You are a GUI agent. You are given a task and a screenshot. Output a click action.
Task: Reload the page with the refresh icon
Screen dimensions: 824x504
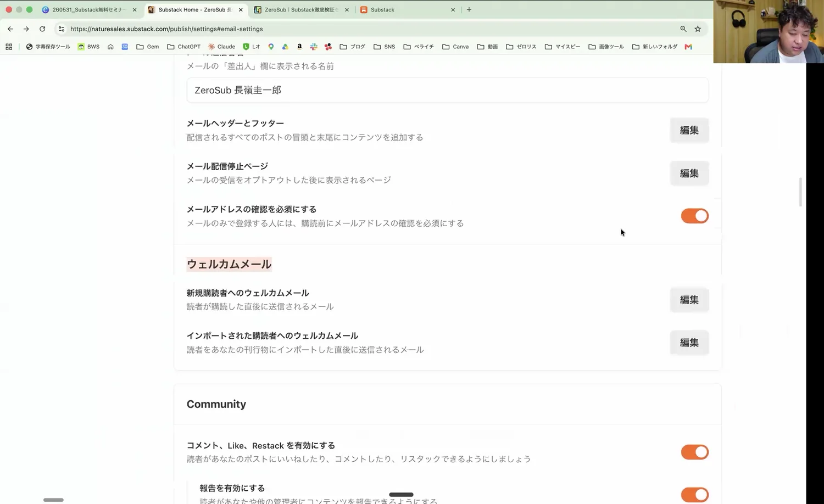[x=42, y=29]
